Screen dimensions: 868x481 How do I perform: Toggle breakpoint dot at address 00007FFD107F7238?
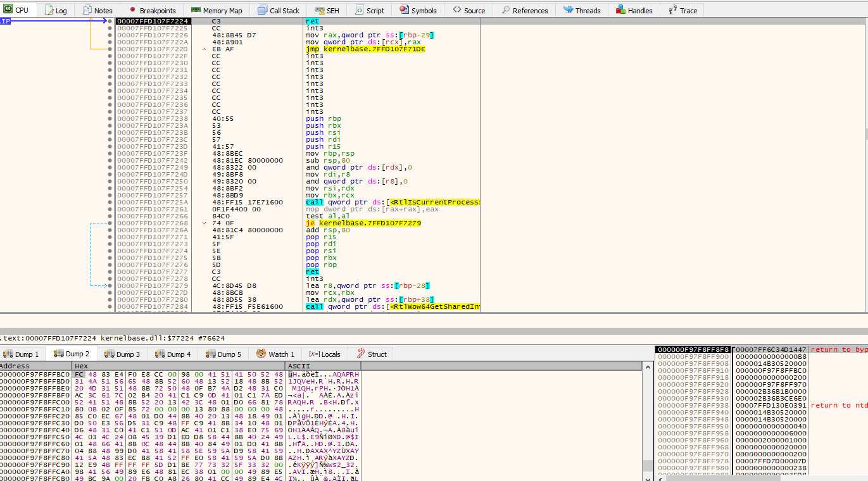110,119
